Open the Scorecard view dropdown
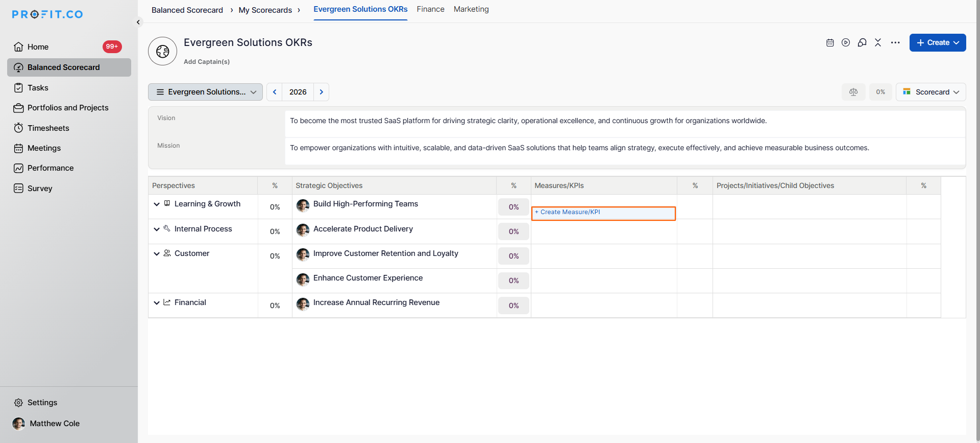Image resolution: width=980 pixels, height=443 pixels. 931,92
